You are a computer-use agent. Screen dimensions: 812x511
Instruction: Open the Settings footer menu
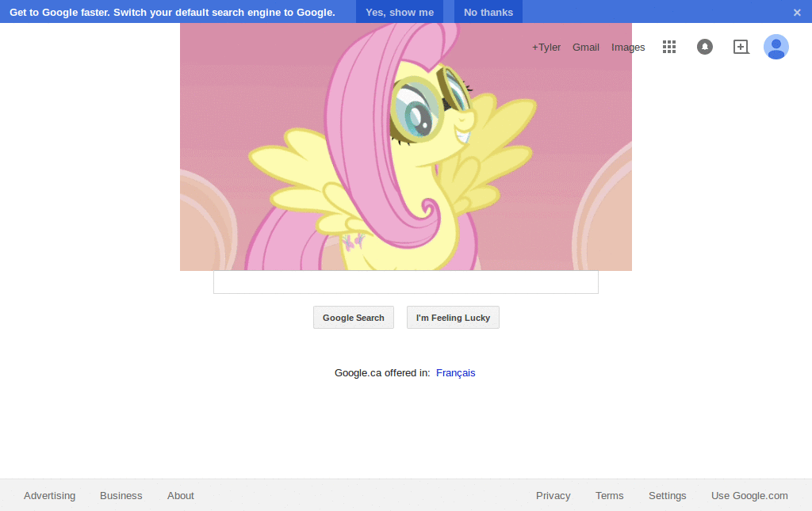668,495
